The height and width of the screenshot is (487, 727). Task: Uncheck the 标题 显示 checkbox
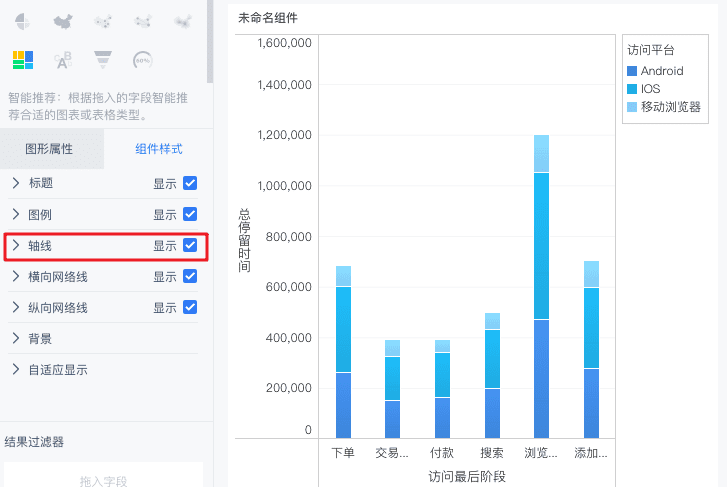point(190,183)
